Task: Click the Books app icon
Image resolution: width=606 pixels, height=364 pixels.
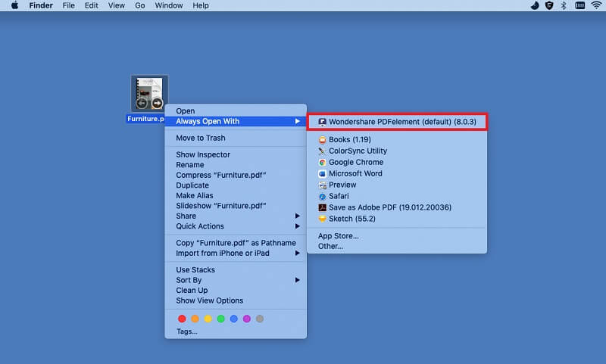Action: point(322,139)
